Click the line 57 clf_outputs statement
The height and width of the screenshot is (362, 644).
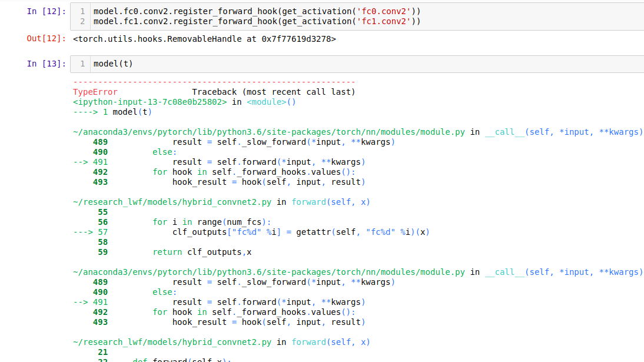pyautogui.click(x=300, y=232)
